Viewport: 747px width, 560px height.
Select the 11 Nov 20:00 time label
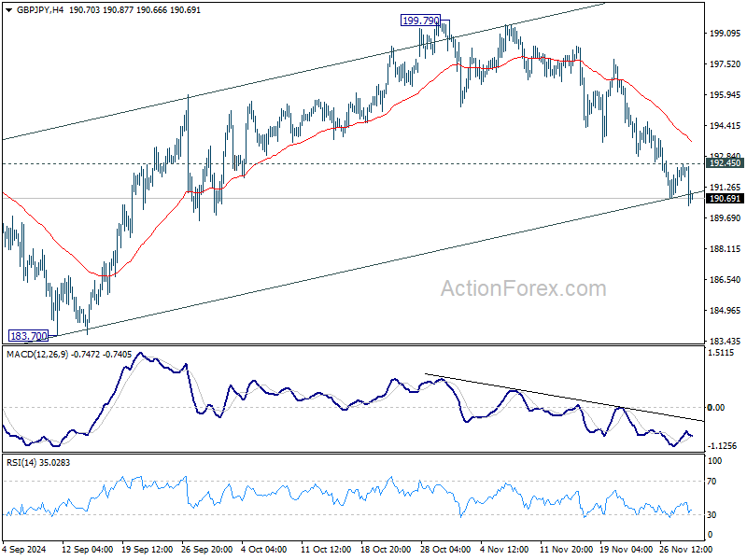pos(566,550)
